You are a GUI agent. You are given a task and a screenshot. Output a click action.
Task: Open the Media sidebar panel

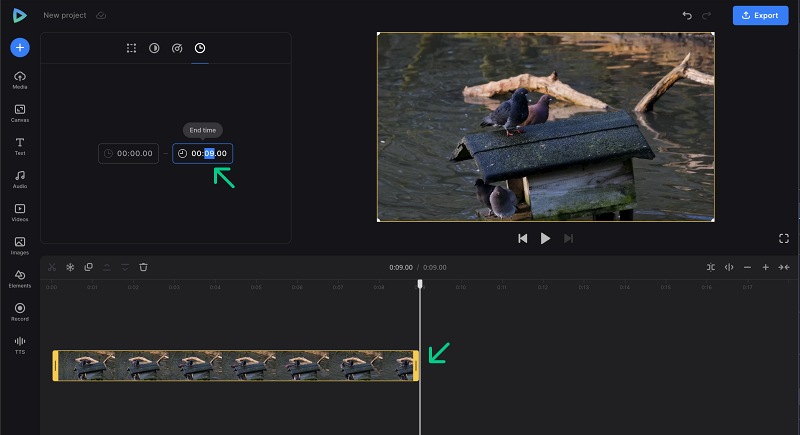coord(20,80)
